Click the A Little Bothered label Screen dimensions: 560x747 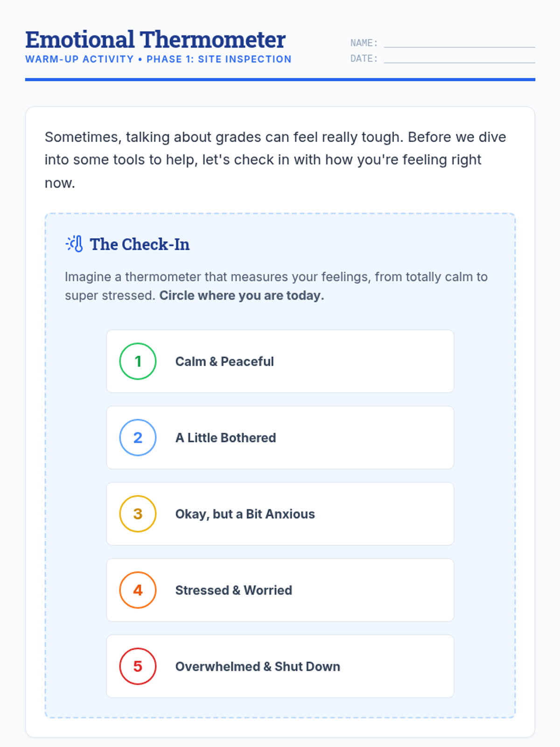225,437
